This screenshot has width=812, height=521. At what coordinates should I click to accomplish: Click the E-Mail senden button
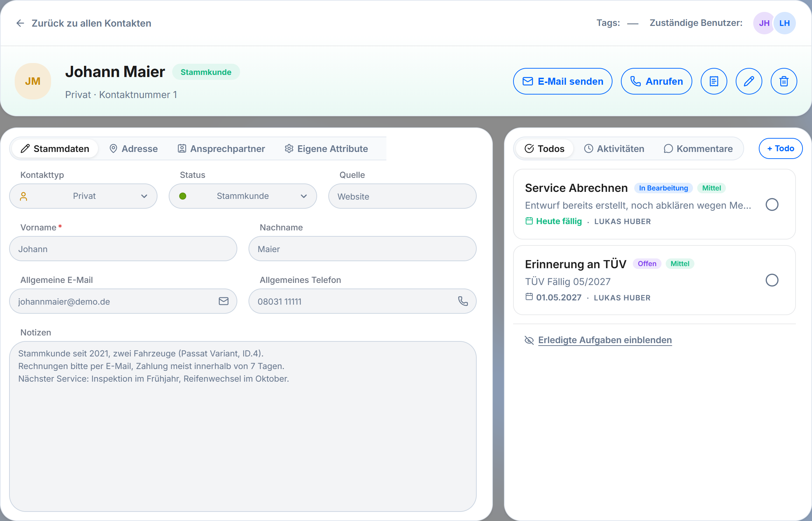[563, 81]
